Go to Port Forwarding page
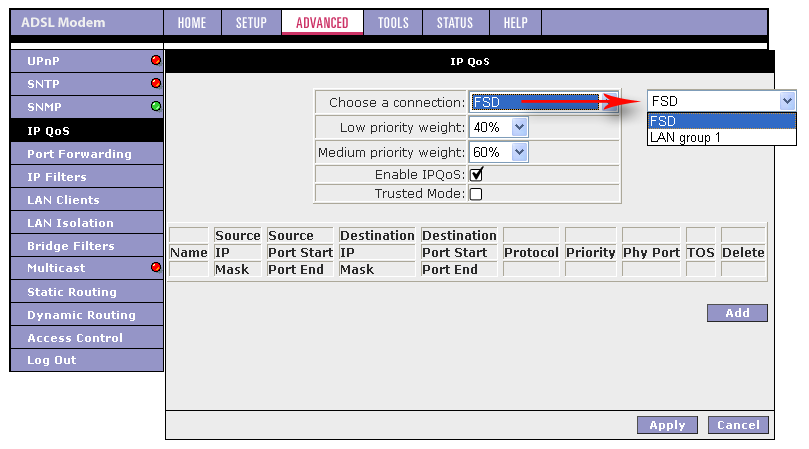 click(87, 154)
